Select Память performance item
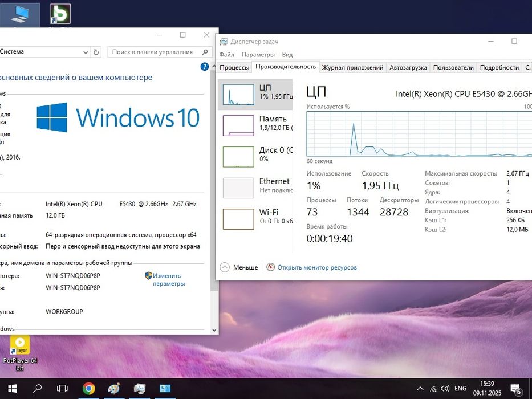This screenshot has width=532, height=399. coord(255,125)
